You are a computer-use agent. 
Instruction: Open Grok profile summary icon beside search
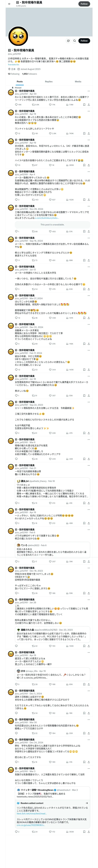coord(68,41)
